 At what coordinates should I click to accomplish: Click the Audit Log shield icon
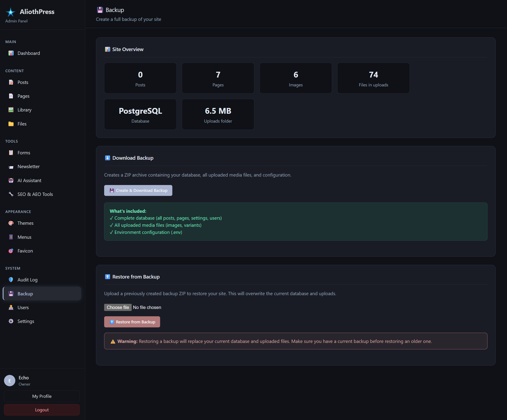tap(11, 280)
